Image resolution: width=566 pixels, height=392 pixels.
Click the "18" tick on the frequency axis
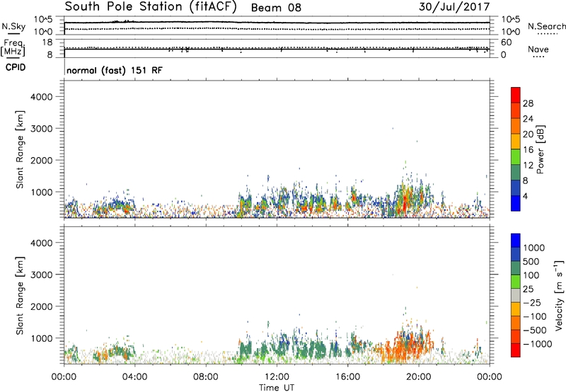click(47, 42)
